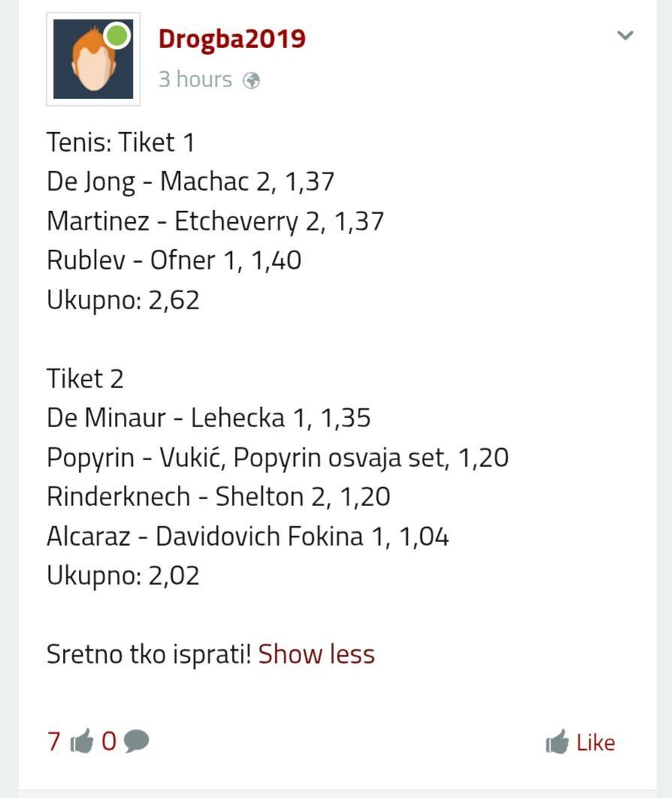Click the Rublev - Ofner pick line

click(x=174, y=260)
